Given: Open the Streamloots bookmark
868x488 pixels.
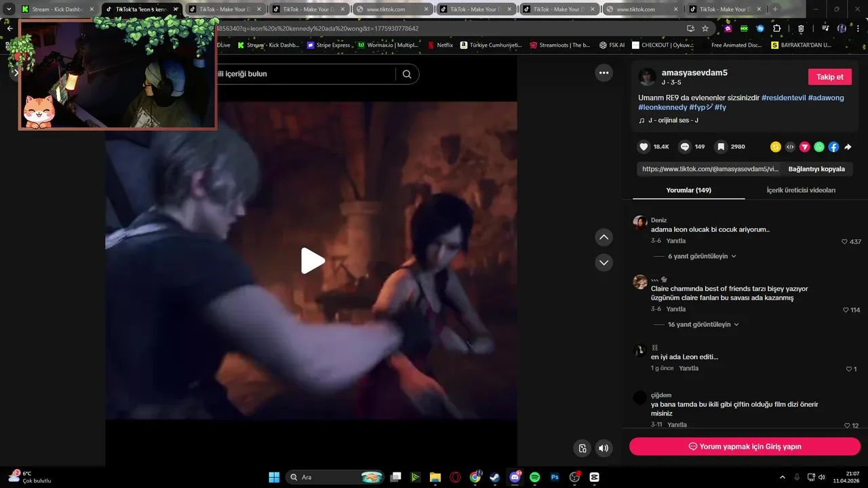Looking at the screenshot, I should click(x=561, y=45).
